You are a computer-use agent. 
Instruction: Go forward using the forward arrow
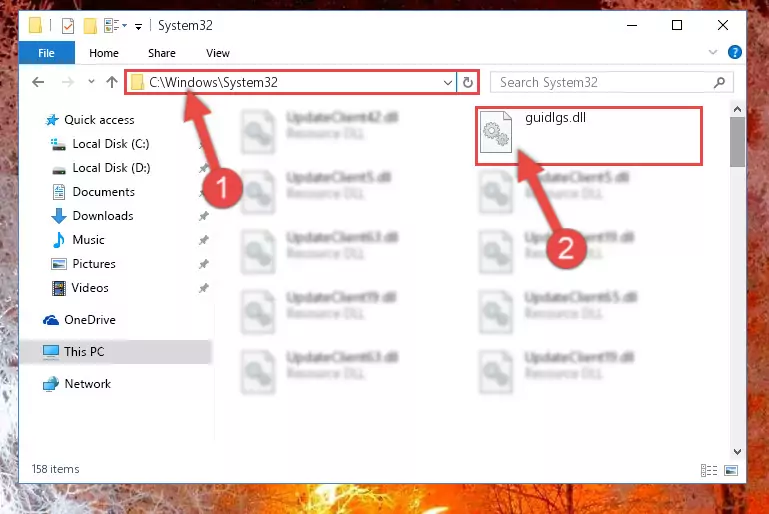tap(68, 82)
